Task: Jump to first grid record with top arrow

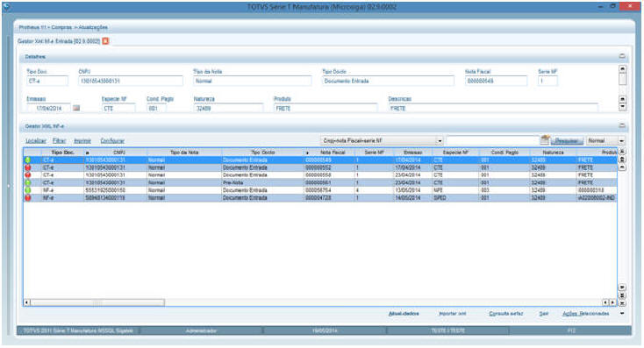Action: pyautogui.click(x=622, y=152)
